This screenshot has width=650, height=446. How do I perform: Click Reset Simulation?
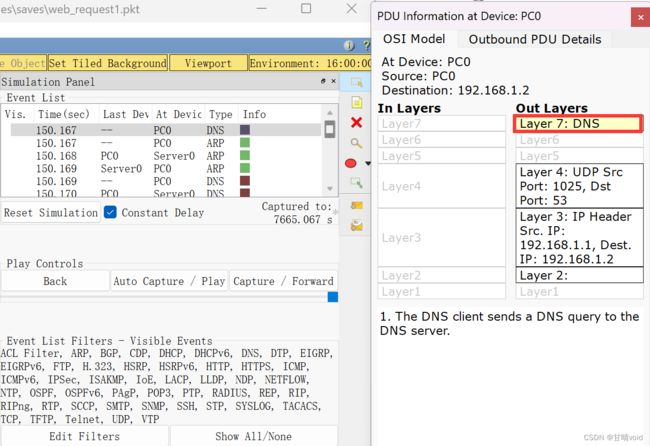(x=51, y=213)
